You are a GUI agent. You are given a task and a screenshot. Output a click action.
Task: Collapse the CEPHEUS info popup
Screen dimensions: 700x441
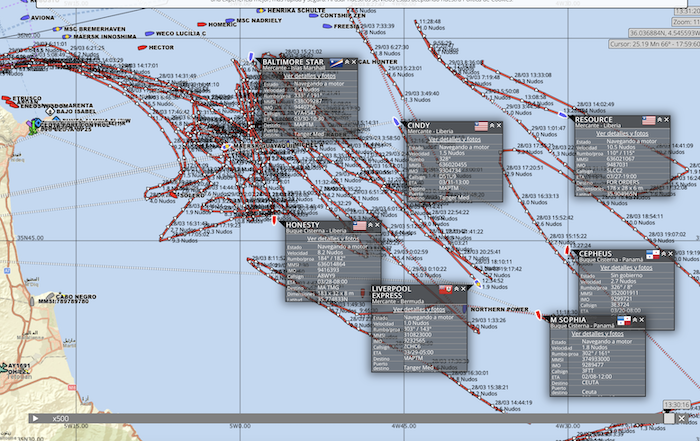click(x=663, y=254)
